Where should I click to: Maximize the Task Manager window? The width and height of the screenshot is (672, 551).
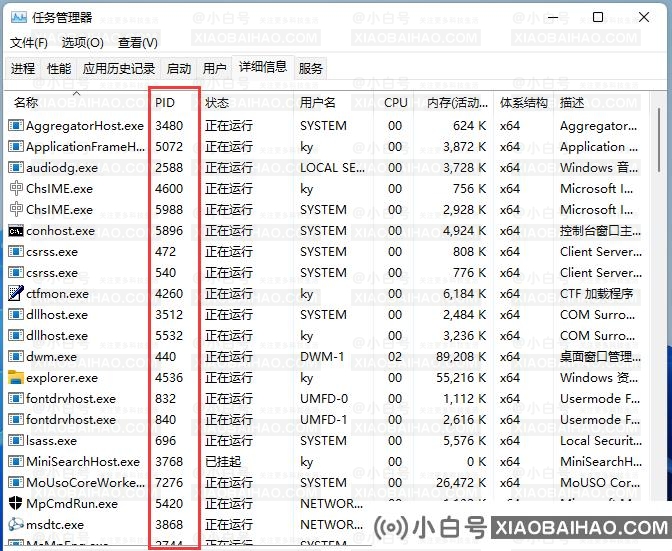click(x=598, y=17)
